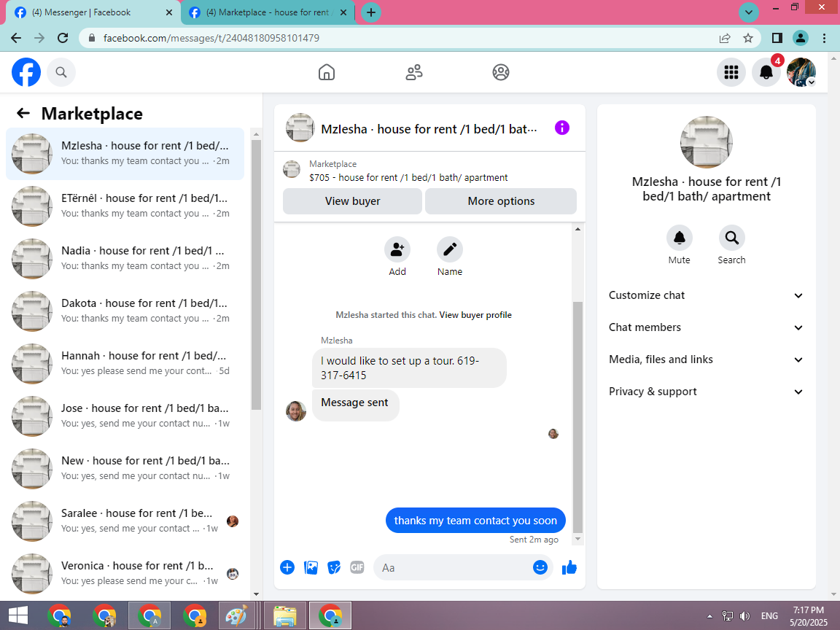This screenshot has height=630, width=840.
Task: Open a new browser tab
Action: click(x=370, y=12)
